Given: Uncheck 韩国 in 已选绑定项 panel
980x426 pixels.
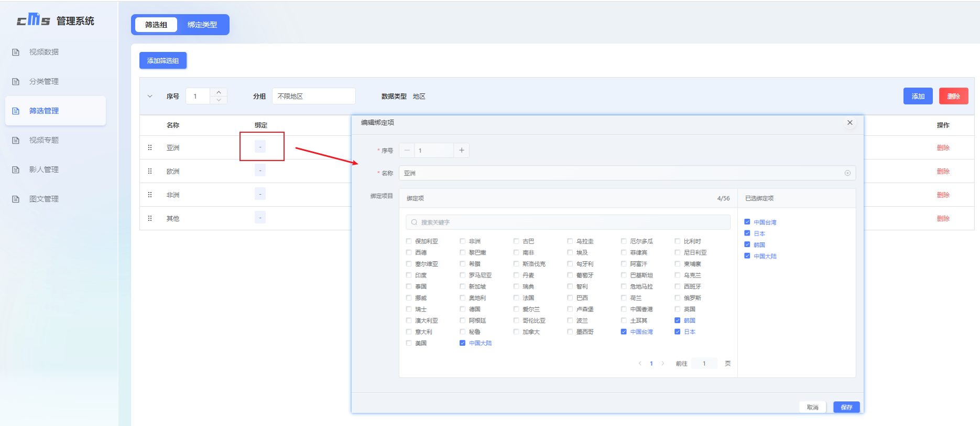Looking at the screenshot, I should [747, 244].
